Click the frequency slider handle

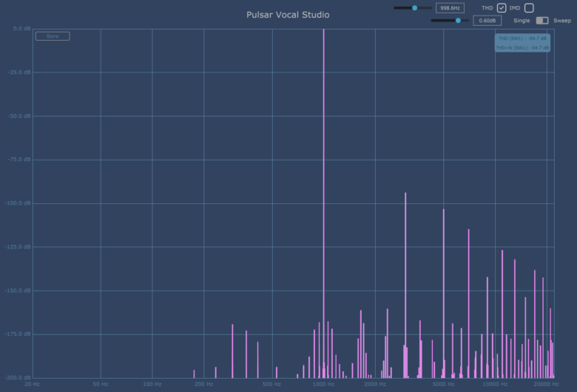(x=414, y=8)
